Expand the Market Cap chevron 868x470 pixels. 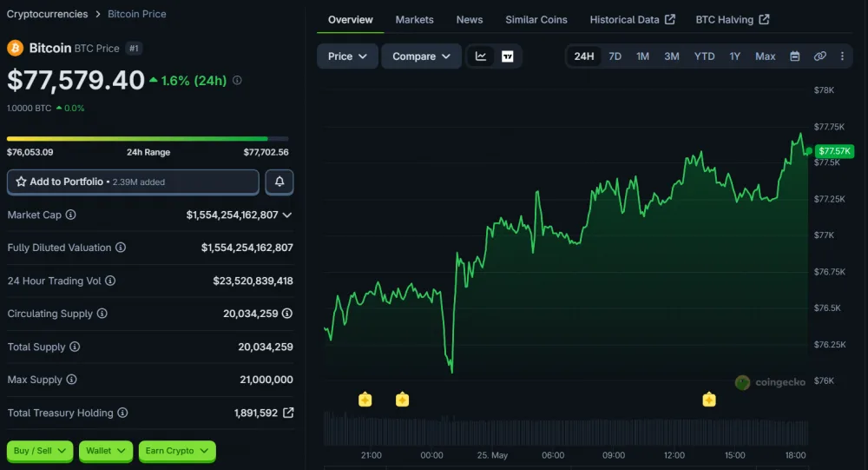(x=287, y=215)
